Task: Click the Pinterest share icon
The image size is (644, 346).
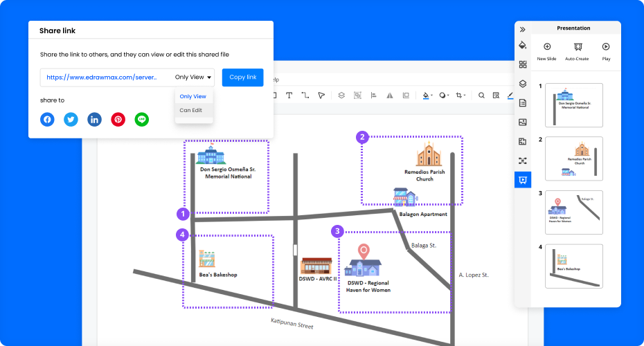Action: 118,120
